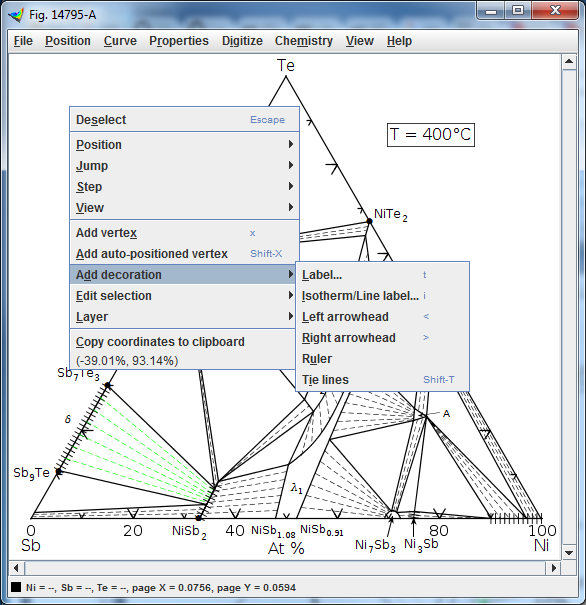Expand the Edit selection submenu

(184, 296)
